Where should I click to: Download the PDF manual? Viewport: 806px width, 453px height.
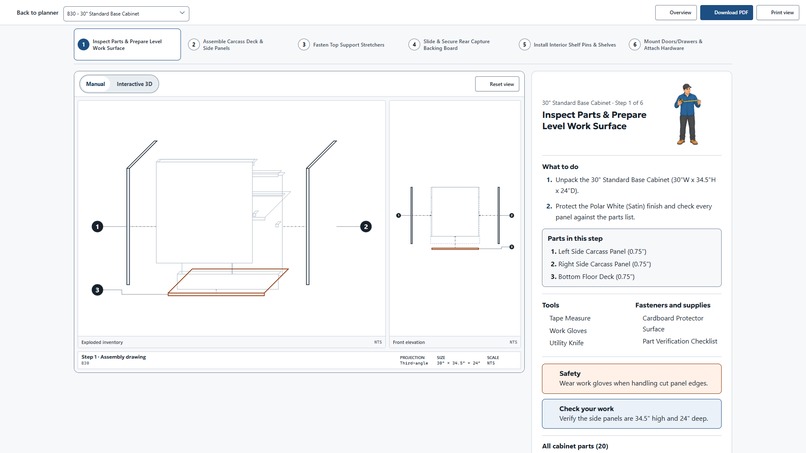coord(726,12)
